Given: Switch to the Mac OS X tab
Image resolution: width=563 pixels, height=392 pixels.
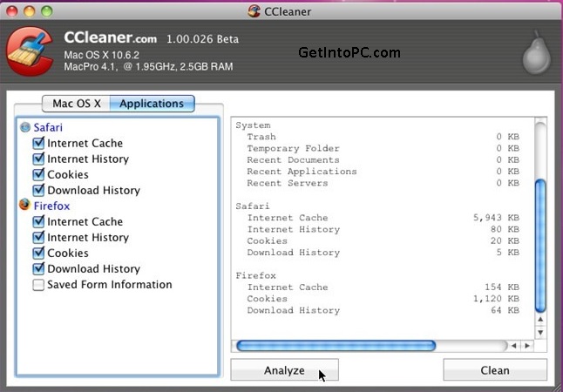Looking at the screenshot, I should tap(76, 104).
